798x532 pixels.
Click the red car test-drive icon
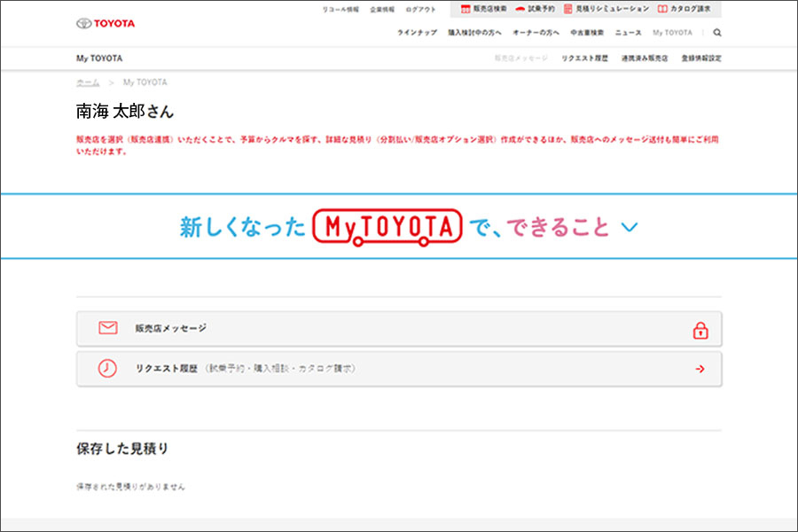coord(520,9)
